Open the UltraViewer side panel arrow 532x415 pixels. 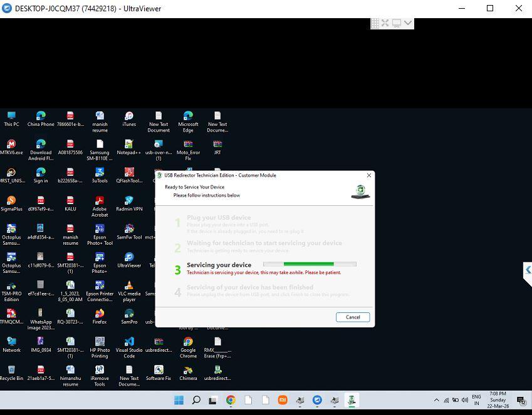click(528, 270)
